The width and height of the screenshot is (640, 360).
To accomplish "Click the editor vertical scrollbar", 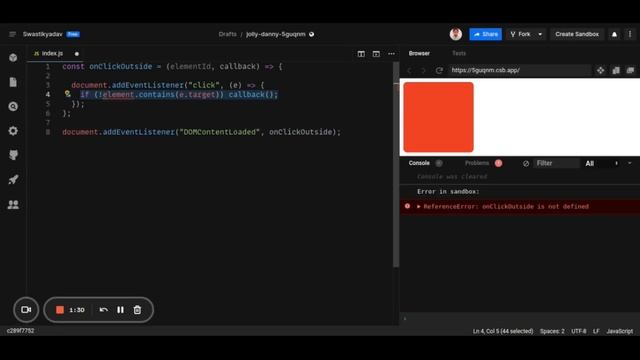I will [396, 165].
